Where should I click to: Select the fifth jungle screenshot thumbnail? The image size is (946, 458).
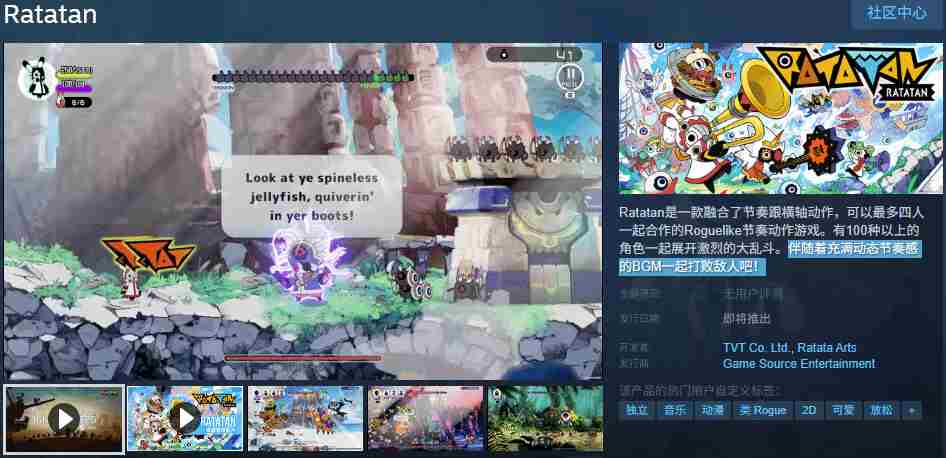(544, 417)
